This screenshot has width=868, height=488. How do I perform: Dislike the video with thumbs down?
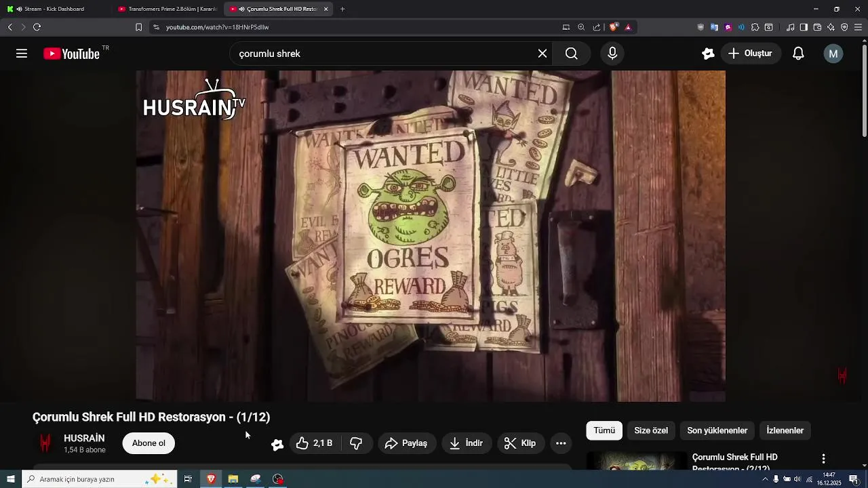point(356,443)
